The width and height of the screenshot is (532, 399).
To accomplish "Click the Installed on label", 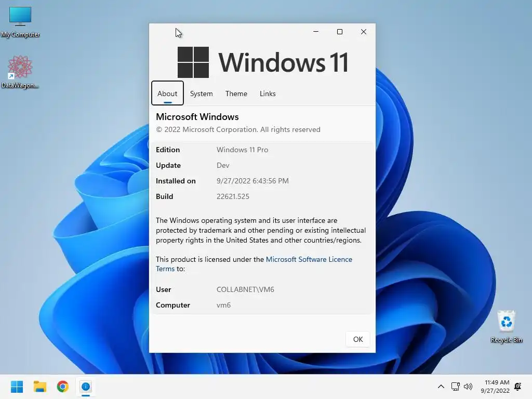I will coord(176,181).
